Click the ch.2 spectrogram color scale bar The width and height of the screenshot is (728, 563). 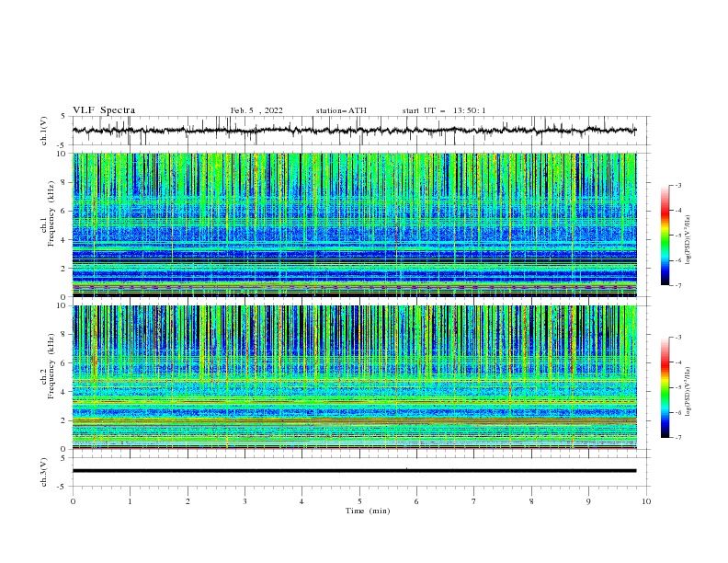[x=665, y=387]
